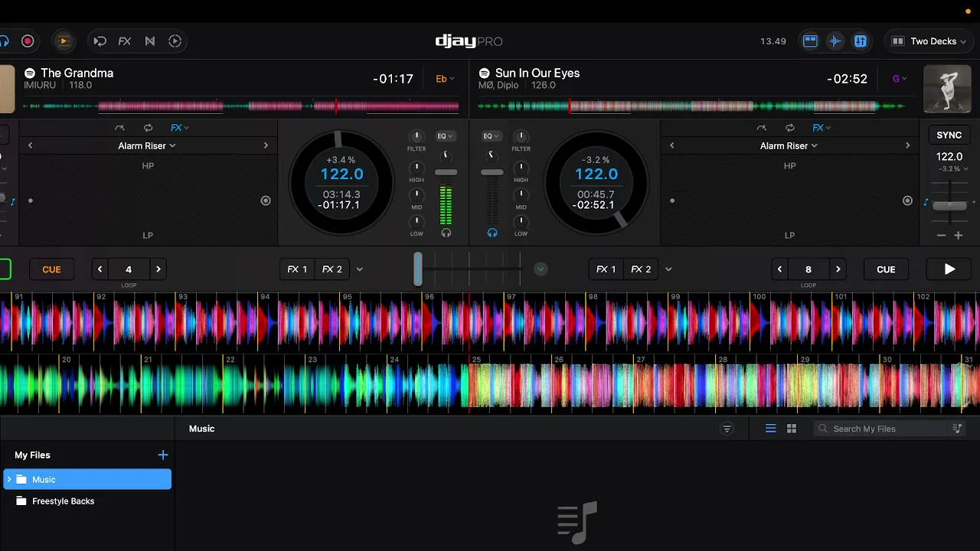This screenshot has height=551, width=980.
Task: Click the crossfader handle
Action: (417, 269)
